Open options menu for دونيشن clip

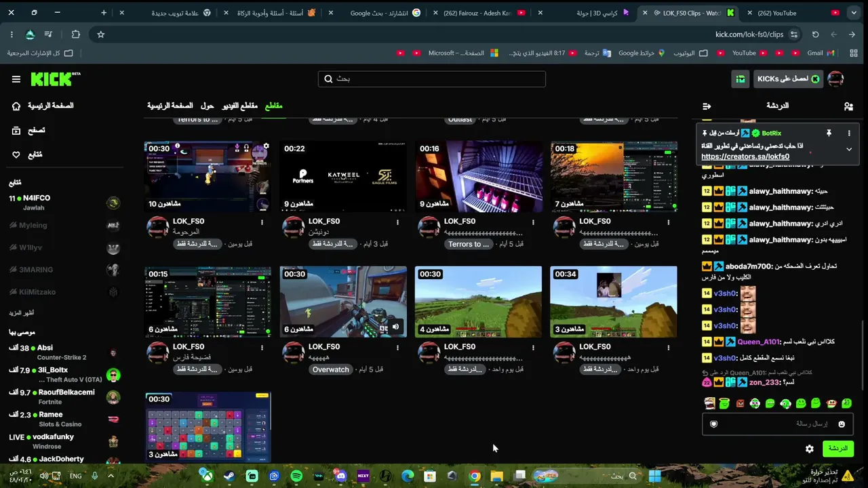pyautogui.click(x=398, y=222)
